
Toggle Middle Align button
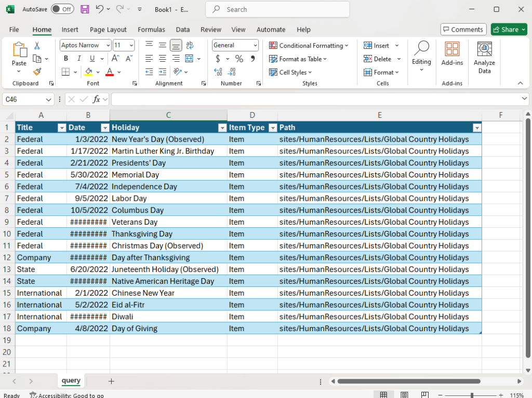(x=163, y=45)
